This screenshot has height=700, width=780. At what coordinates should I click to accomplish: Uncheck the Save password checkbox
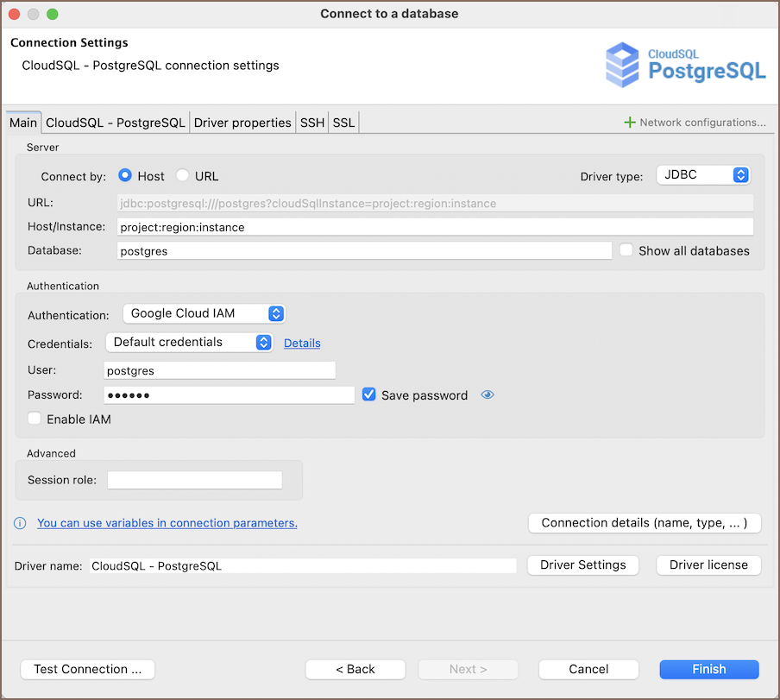[x=369, y=395]
